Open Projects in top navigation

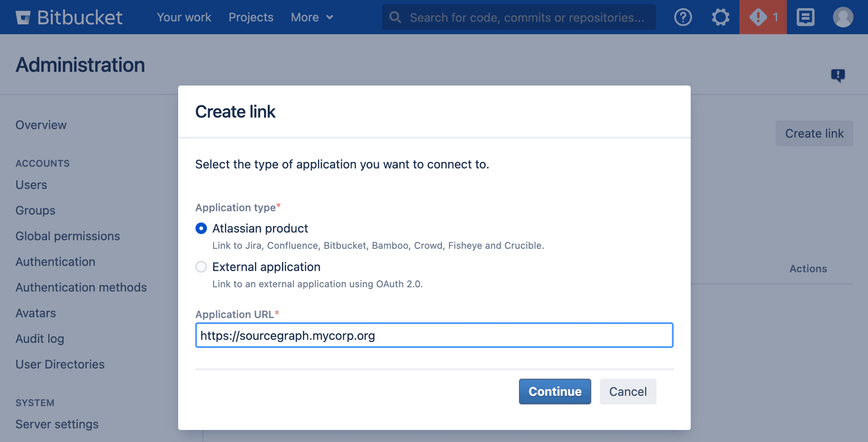coord(251,17)
